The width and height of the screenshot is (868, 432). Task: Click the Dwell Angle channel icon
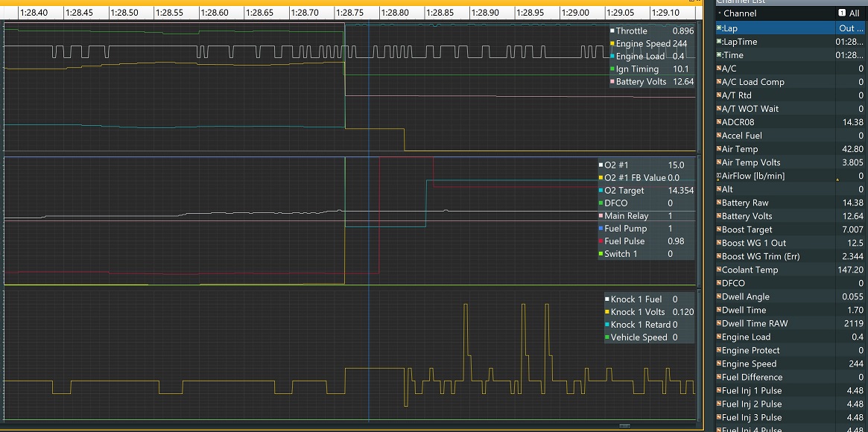pos(719,297)
